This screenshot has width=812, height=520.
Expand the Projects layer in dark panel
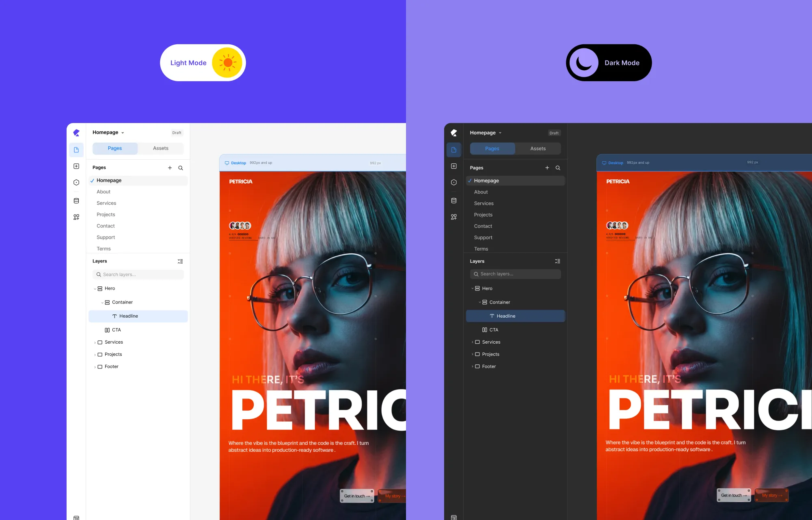point(473,354)
